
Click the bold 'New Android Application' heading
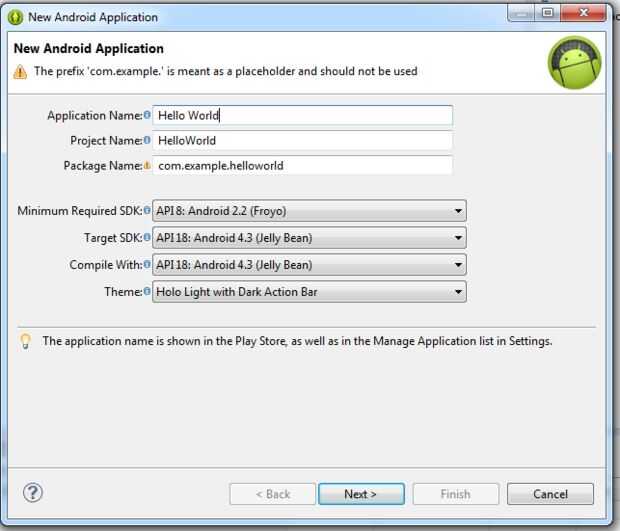click(89, 49)
